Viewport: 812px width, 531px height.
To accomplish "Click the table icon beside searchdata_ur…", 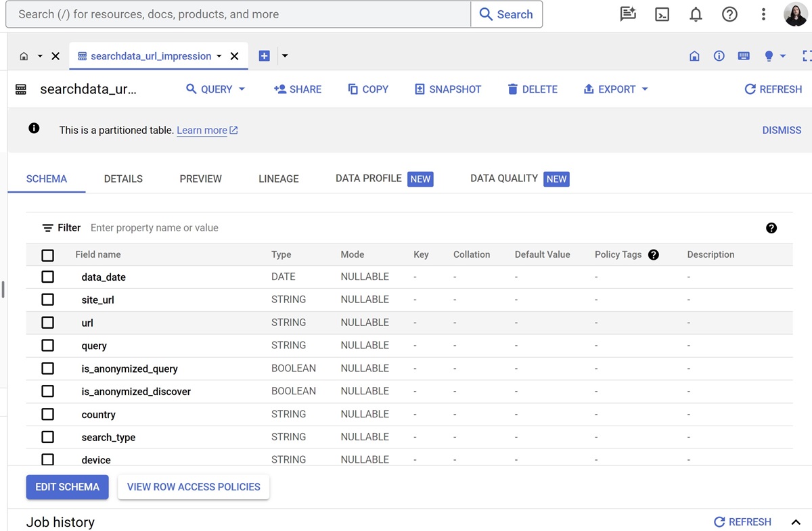I will pyautogui.click(x=21, y=89).
